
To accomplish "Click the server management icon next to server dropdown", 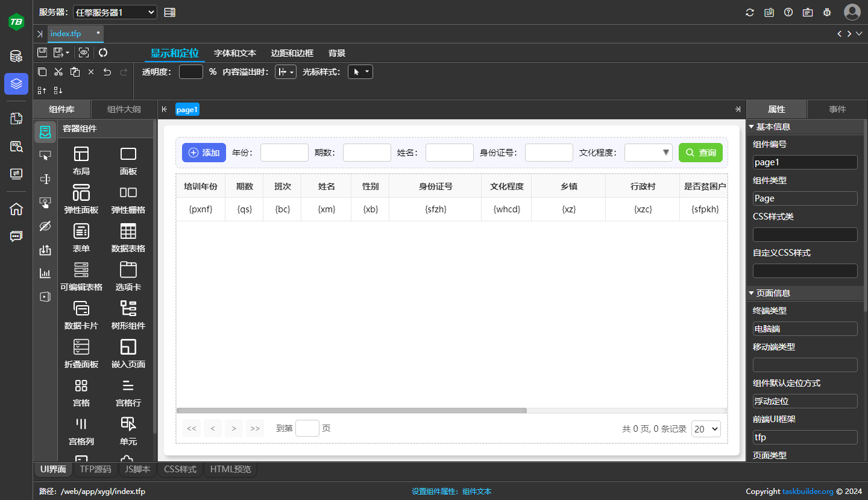I will click(169, 12).
